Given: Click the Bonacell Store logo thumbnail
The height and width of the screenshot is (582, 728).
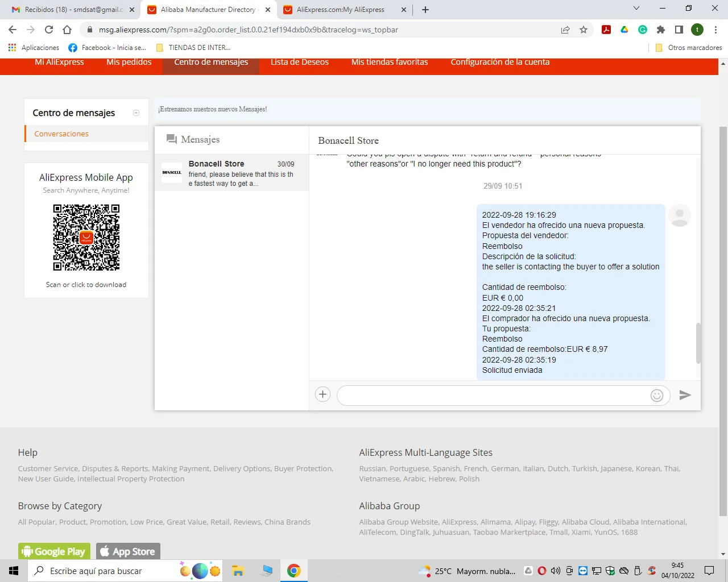Looking at the screenshot, I should click(172, 173).
